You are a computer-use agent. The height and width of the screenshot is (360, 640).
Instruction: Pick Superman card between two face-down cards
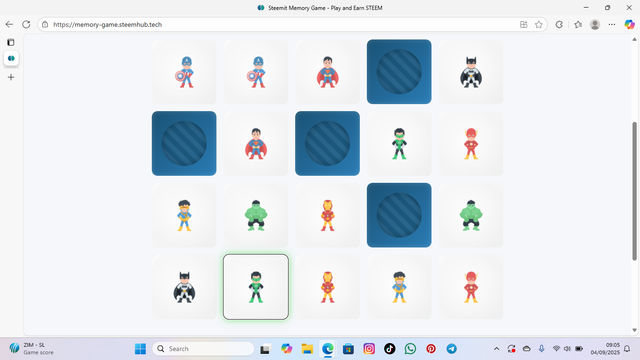pos(256,143)
